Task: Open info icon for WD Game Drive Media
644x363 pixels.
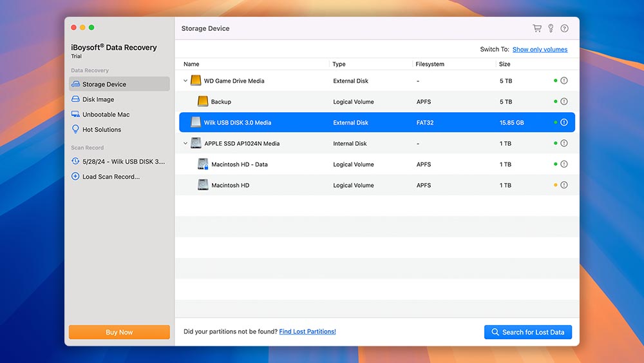Action: pos(564,81)
